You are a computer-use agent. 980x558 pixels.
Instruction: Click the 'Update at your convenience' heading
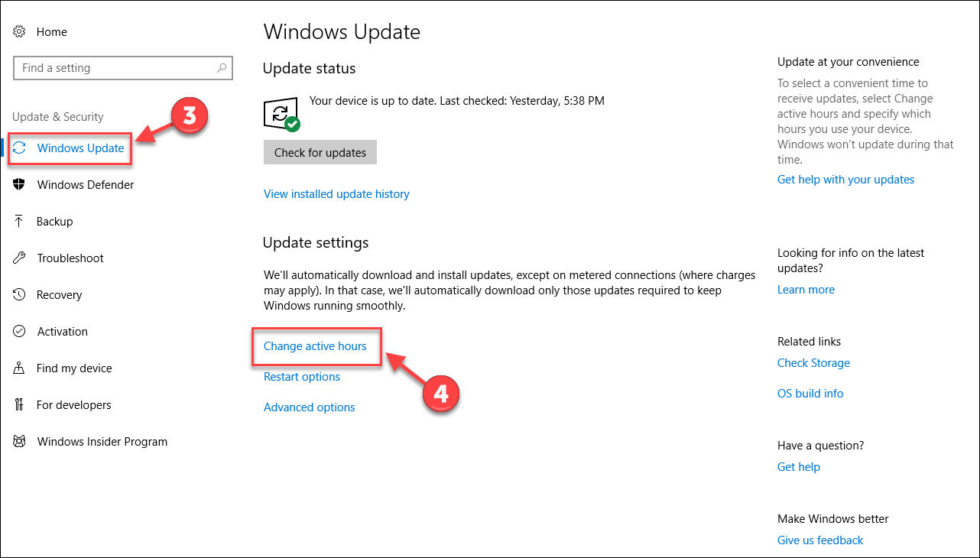849,62
